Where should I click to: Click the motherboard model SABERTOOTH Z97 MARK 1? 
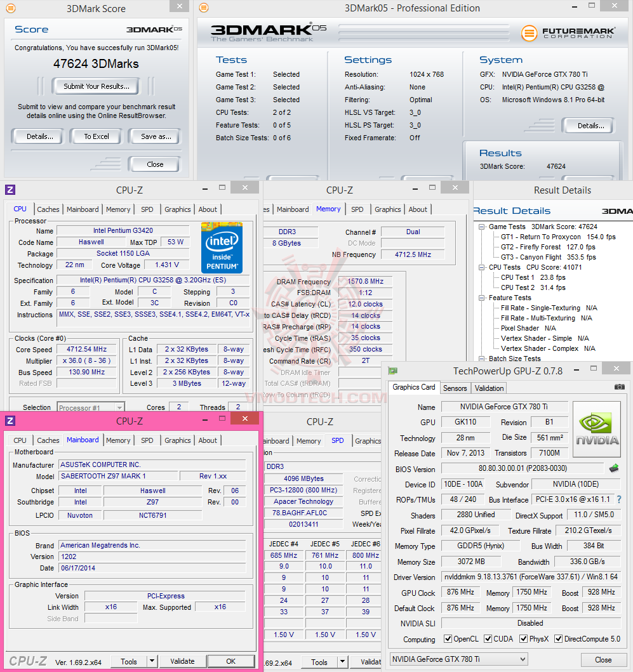(x=118, y=476)
